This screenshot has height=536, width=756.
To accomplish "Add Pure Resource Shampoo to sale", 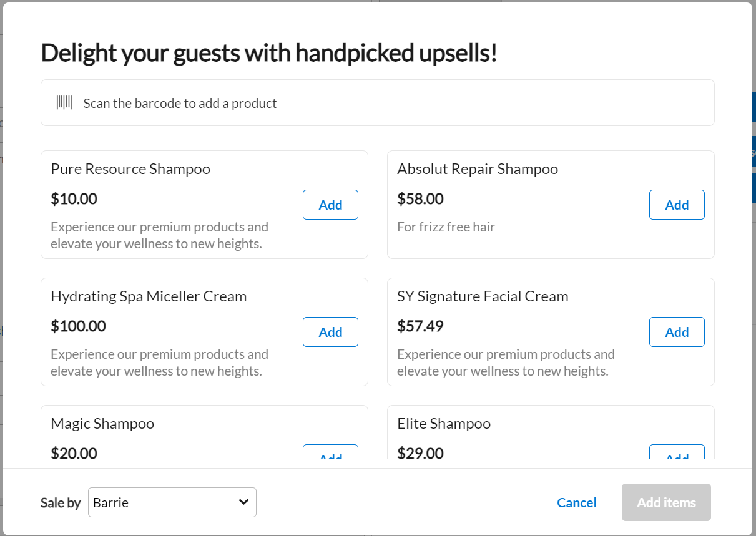I will click(x=330, y=205).
